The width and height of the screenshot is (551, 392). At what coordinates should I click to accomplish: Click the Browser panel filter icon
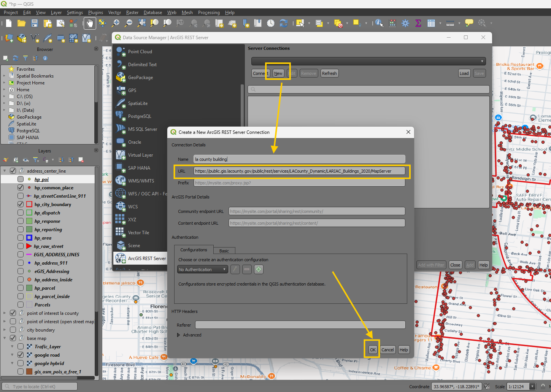[x=25, y=58]
